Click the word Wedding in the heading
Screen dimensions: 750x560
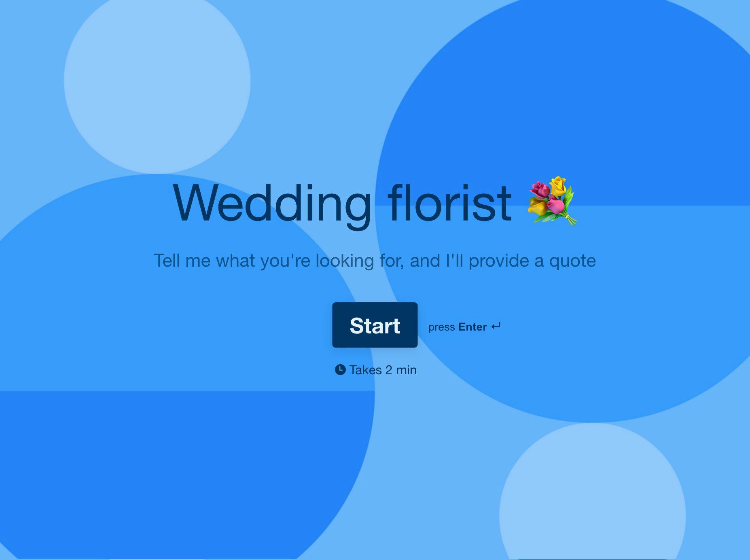click(272, 204)
